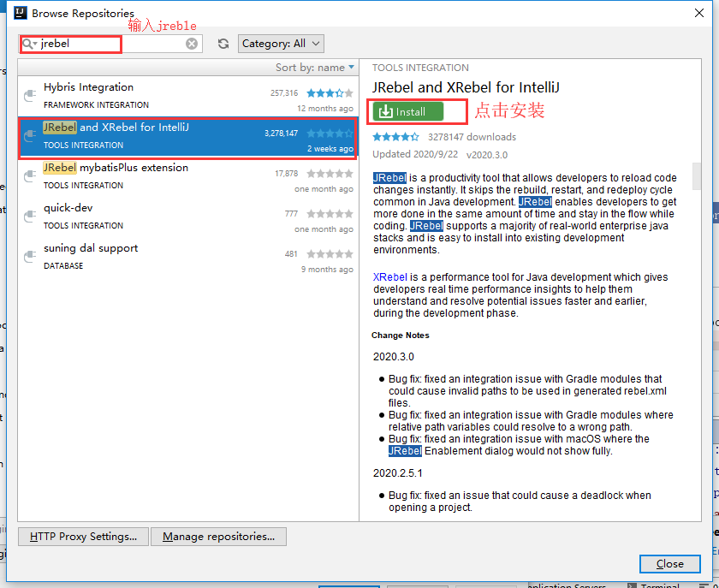The image size is (719, 588).
Task: Click the description panel vertical scrollbar
Action: [x=697, y=176]
